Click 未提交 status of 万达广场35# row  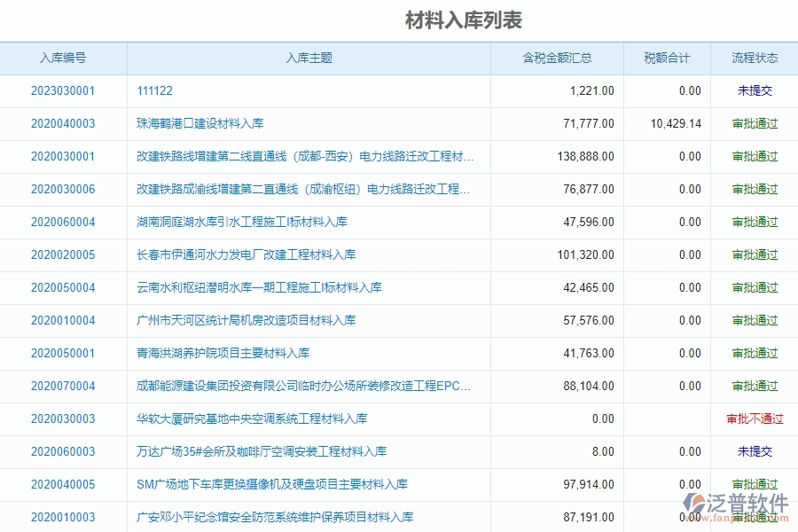(x=753, y=451)
